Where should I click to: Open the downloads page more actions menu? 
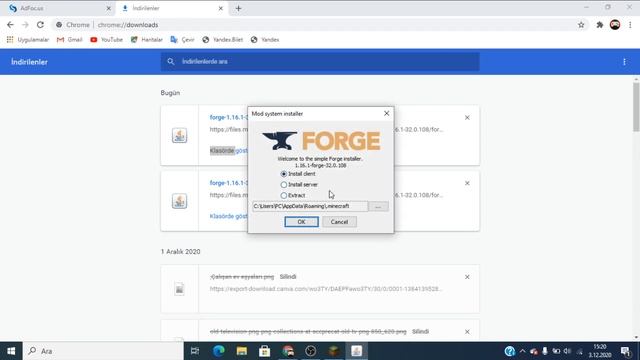pyautogui.click(x=624, y=62)
